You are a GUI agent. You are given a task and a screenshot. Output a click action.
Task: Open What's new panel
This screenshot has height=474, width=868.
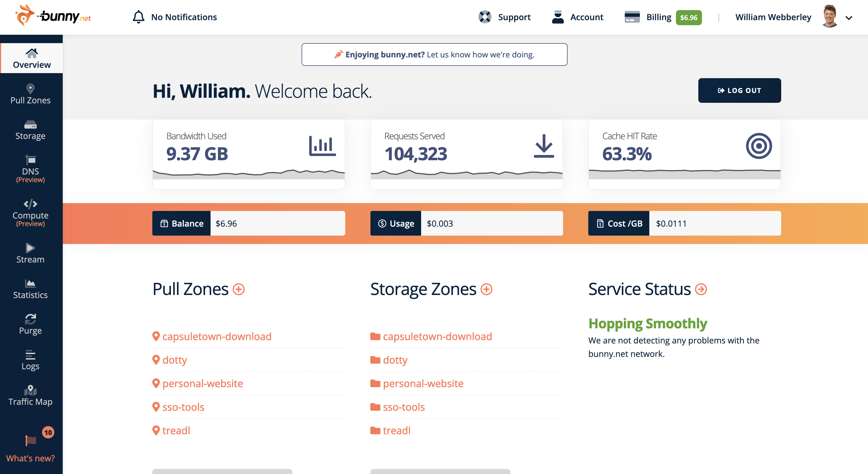click(31, 452)
